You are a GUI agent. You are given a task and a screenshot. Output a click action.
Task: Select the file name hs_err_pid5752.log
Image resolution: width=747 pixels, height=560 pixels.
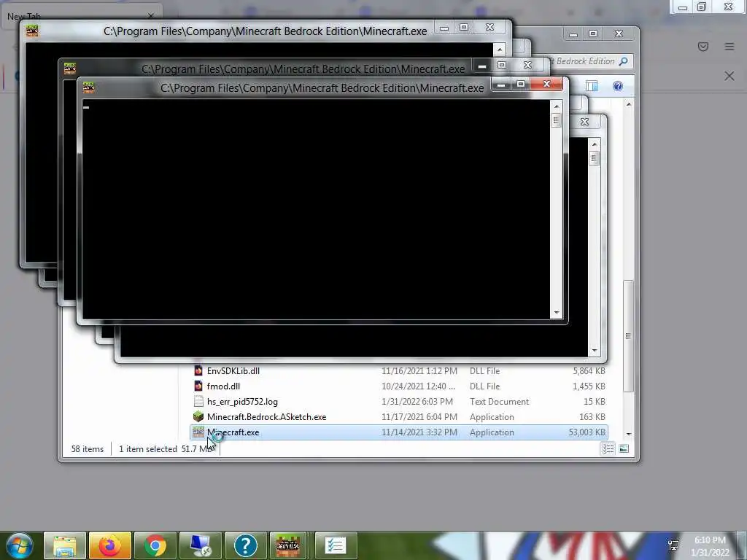pyautogui.click(x=242, y=402)
